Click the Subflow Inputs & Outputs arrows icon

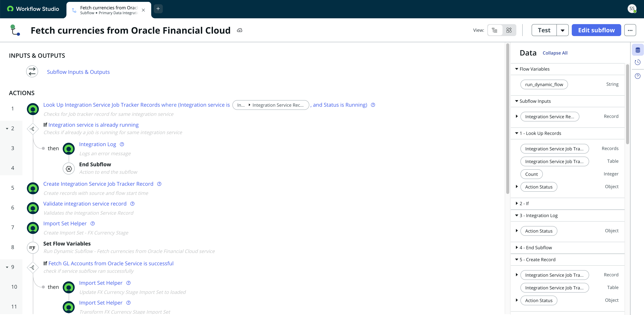pyautogui.click(x=32, y=72)
